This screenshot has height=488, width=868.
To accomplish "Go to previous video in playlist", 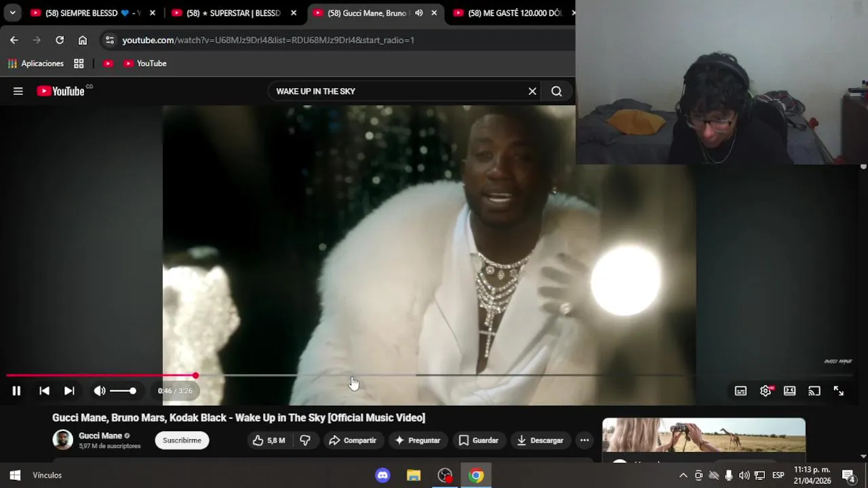I will (x=44, y=391).
